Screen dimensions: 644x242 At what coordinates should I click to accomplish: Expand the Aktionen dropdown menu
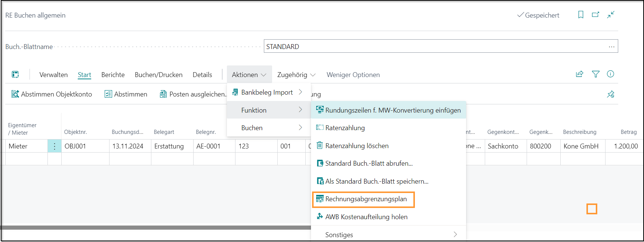pyautogui.click(x=249, y=75)
